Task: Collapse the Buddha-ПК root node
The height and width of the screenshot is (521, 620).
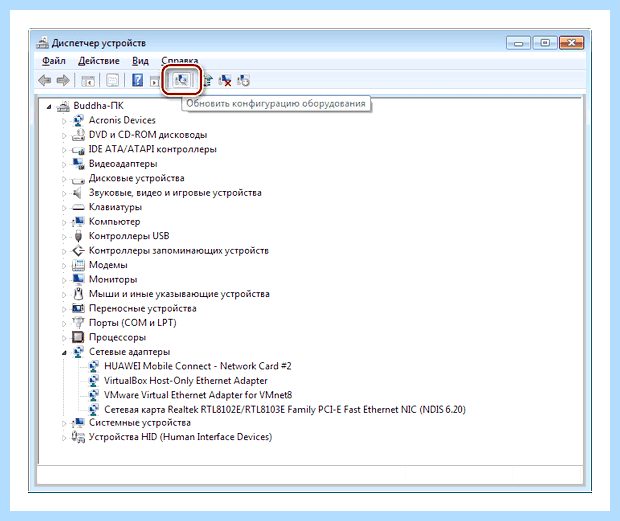Action: tap(49, 106)
